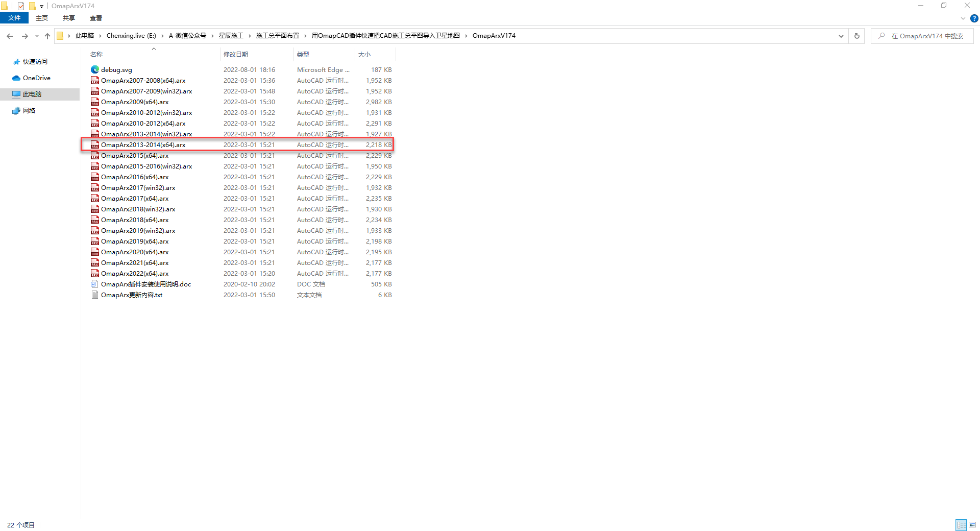
Task: Select 快速访问 in the navigation pane
Action: pyautogui.click(x=35, y=62)
